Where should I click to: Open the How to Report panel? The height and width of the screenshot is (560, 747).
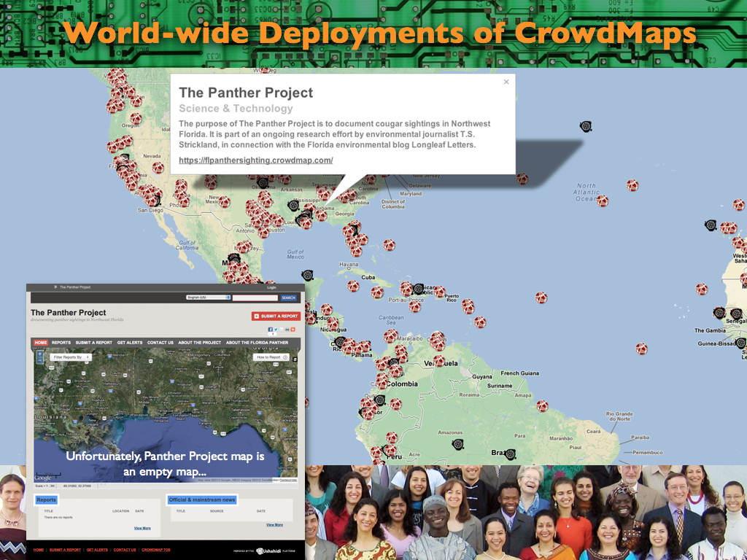click(x=271, y=357)
